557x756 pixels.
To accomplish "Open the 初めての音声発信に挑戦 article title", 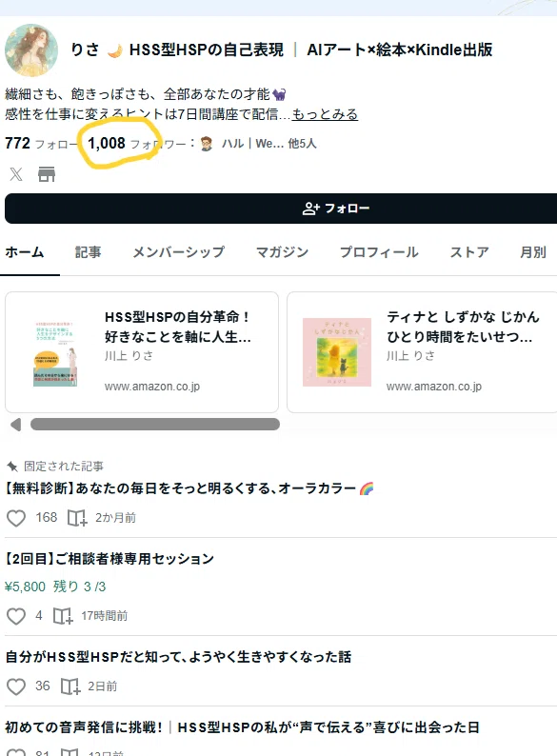I will [x=242, y=727].
